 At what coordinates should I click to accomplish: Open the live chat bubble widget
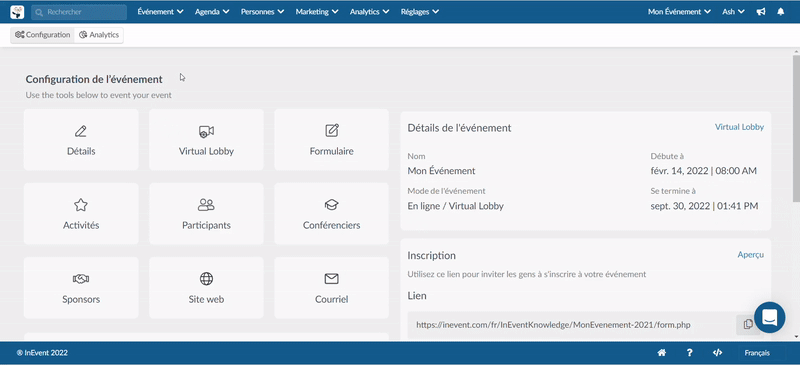coord(769,318)
